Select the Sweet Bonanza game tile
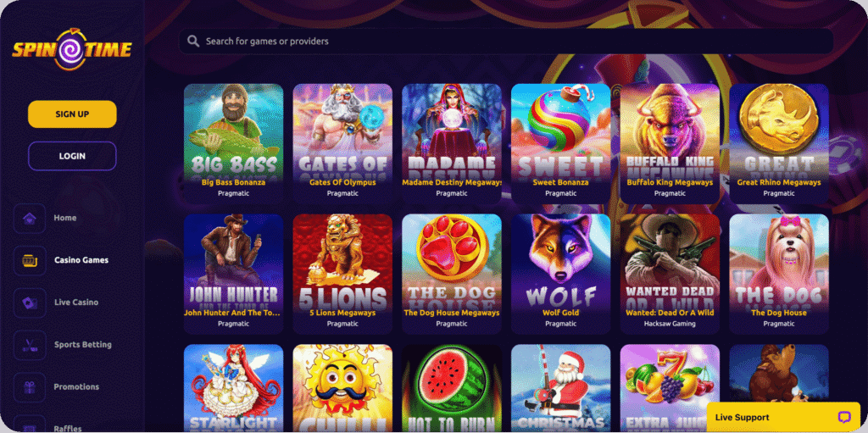 561,143
